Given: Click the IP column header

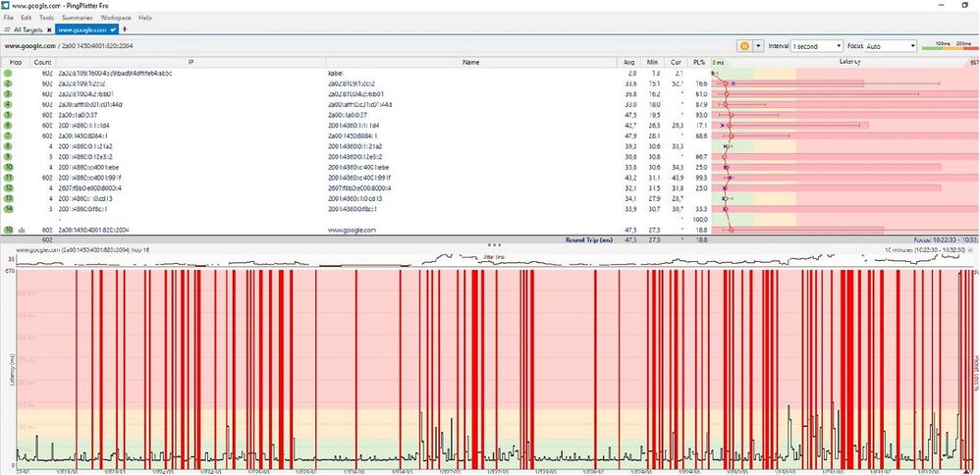Looking at the screenshot, I should (x=191, y=63).
